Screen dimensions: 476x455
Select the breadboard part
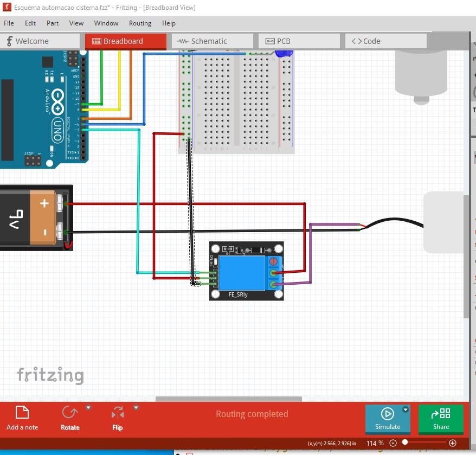236,102
